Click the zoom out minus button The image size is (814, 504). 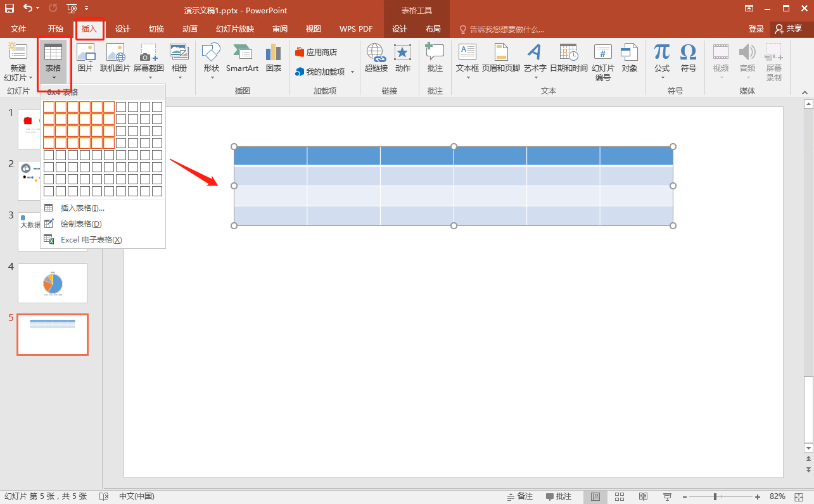[685, 497]
